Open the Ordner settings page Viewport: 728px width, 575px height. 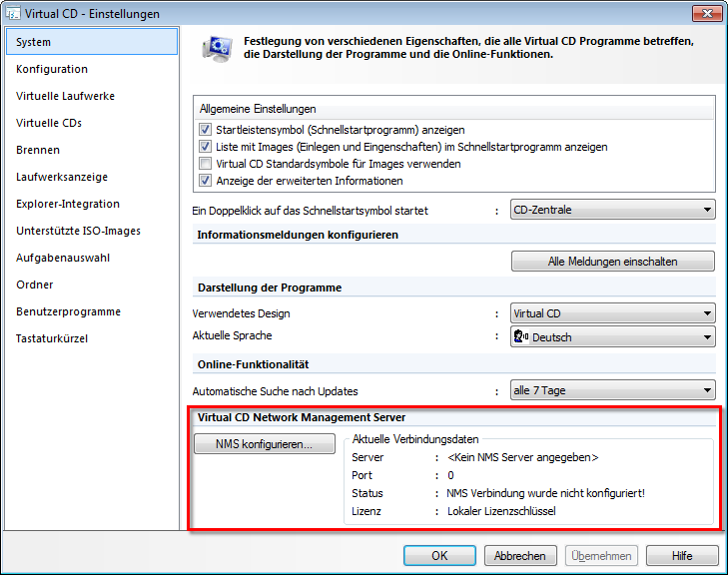(x=92, y=285)
